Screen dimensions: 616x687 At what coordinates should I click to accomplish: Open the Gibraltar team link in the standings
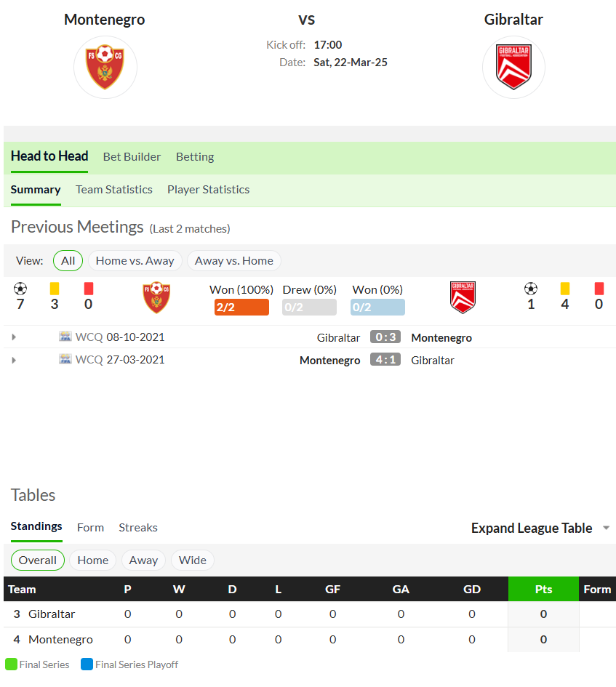coord(52,614)
